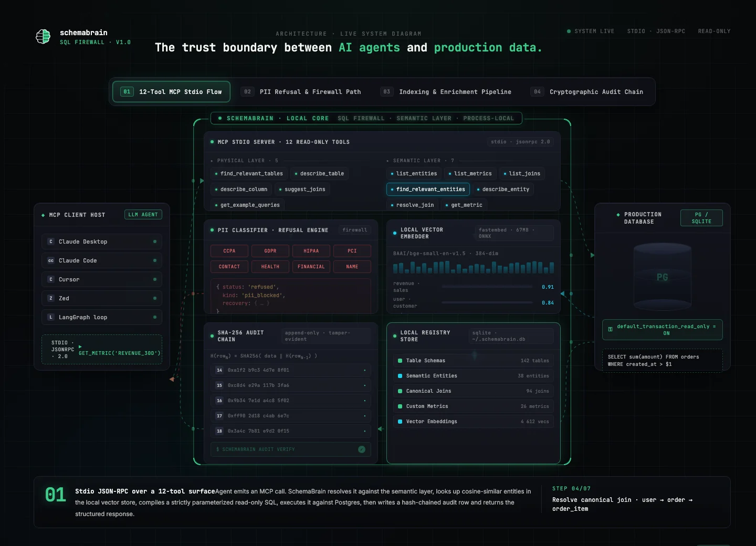This screenshot has height=546, width=756.
Task: Select Semantic Entities registry row
Action: click(x=474, y=376)
